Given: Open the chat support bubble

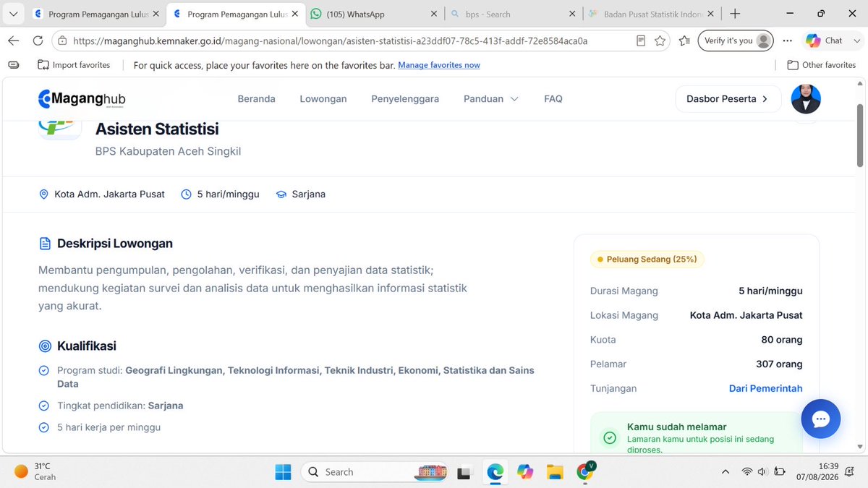Looking at the screenshot, I should click(x=821, y=419).
